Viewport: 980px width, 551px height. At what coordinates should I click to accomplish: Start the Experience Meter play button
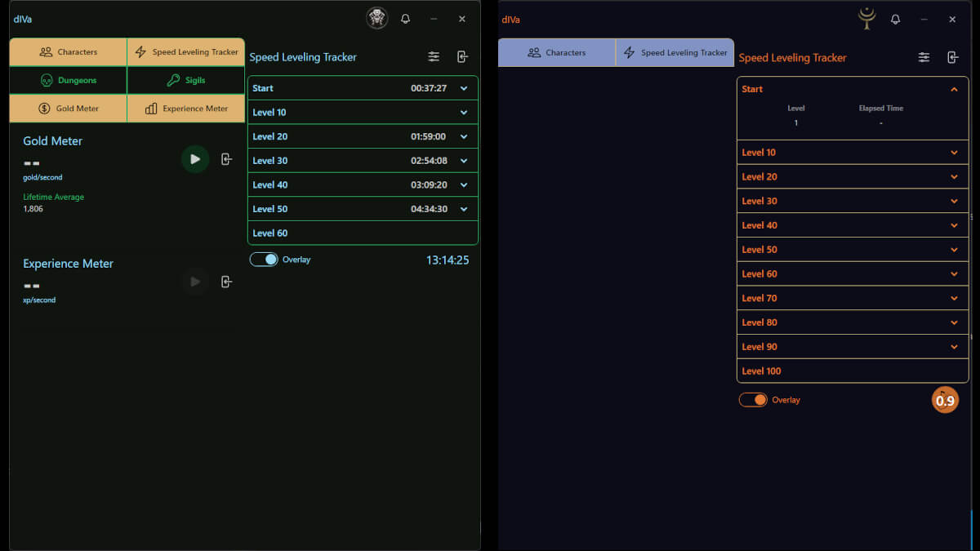point(195,282)
